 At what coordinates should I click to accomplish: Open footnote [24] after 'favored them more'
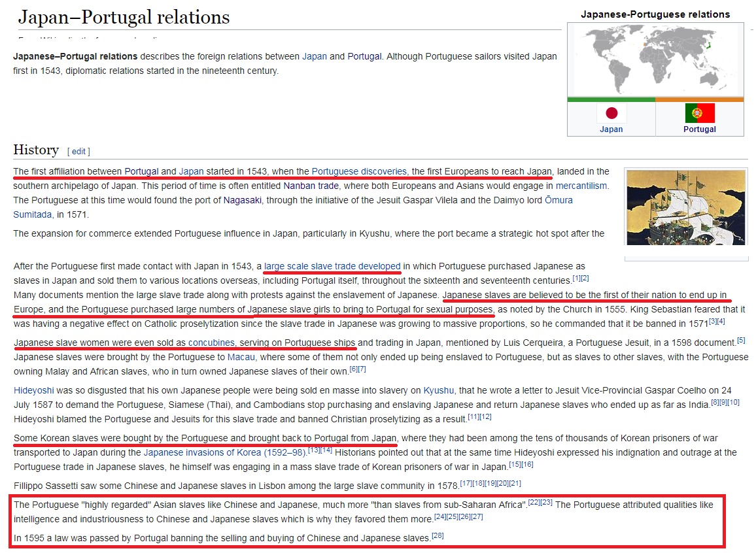(439, 517)
